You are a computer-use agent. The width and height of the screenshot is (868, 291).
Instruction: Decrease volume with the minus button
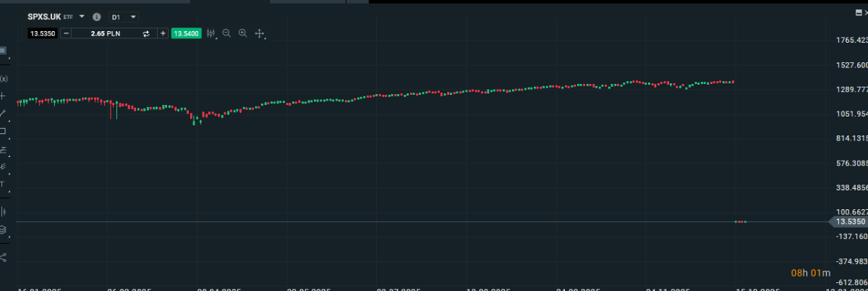[x=67, y=33]
